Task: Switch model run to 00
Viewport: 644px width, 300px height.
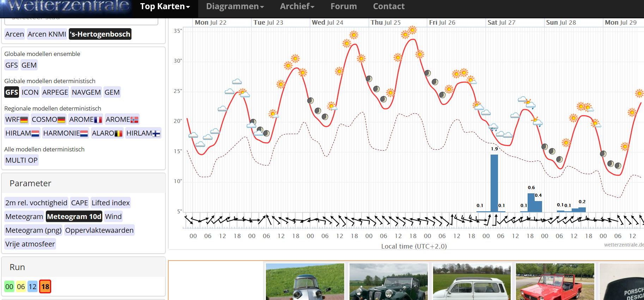Action: 9,287
